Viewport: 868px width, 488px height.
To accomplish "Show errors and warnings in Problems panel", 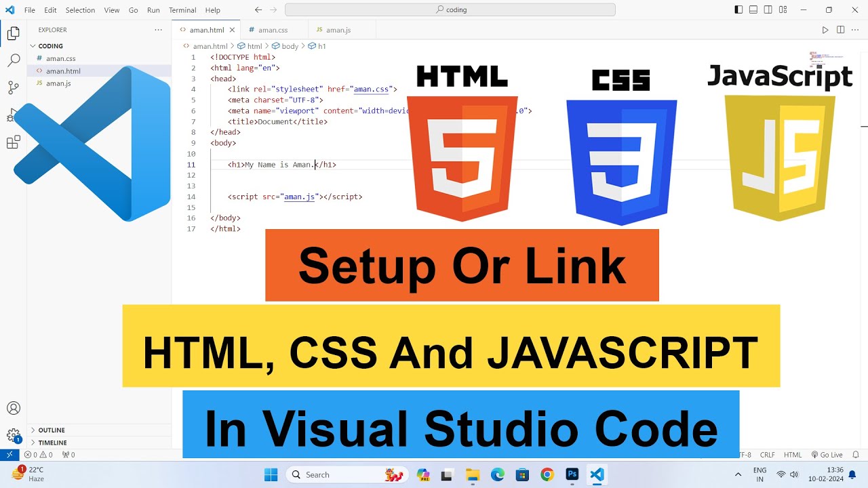I will [x=39, y=455].
